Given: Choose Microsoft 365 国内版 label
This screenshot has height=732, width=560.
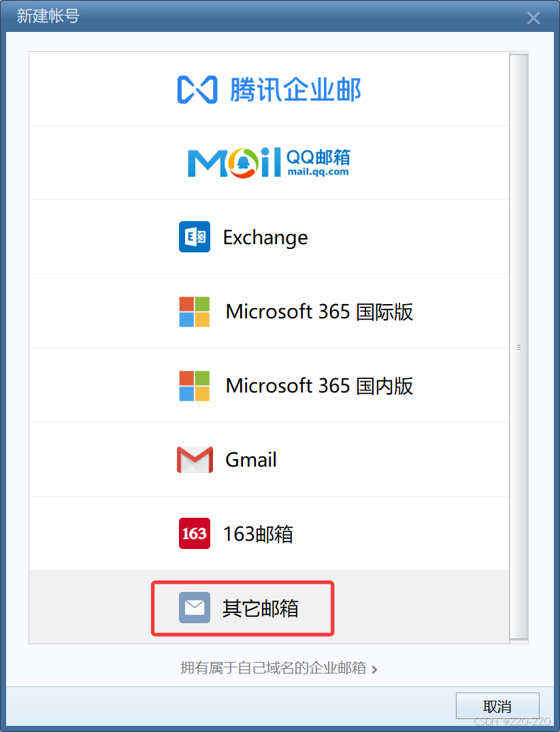Looking at the screenshot, I should point(320,386).
